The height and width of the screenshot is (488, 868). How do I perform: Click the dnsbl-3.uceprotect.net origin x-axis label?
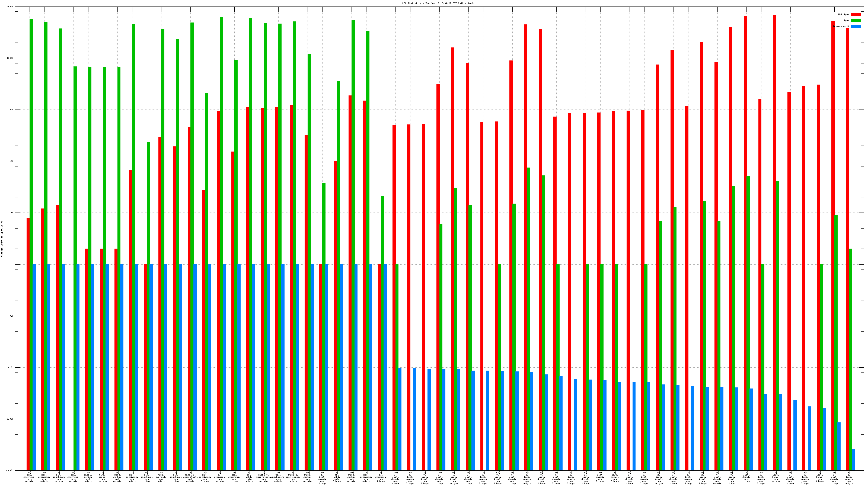tap(263, 477)
